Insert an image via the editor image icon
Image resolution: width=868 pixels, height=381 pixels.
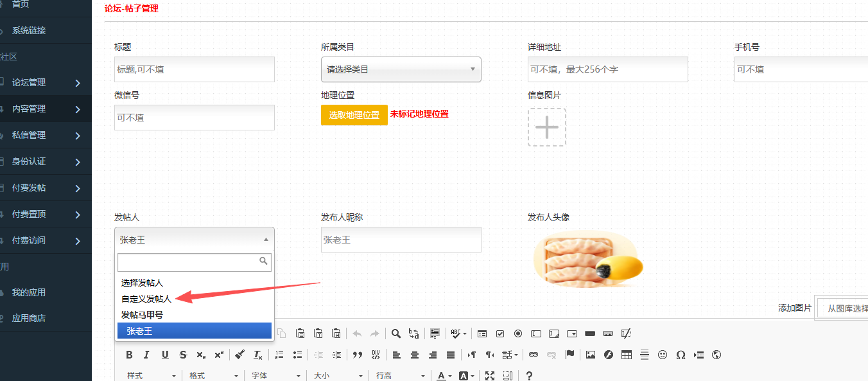click(x=591, y=355)
